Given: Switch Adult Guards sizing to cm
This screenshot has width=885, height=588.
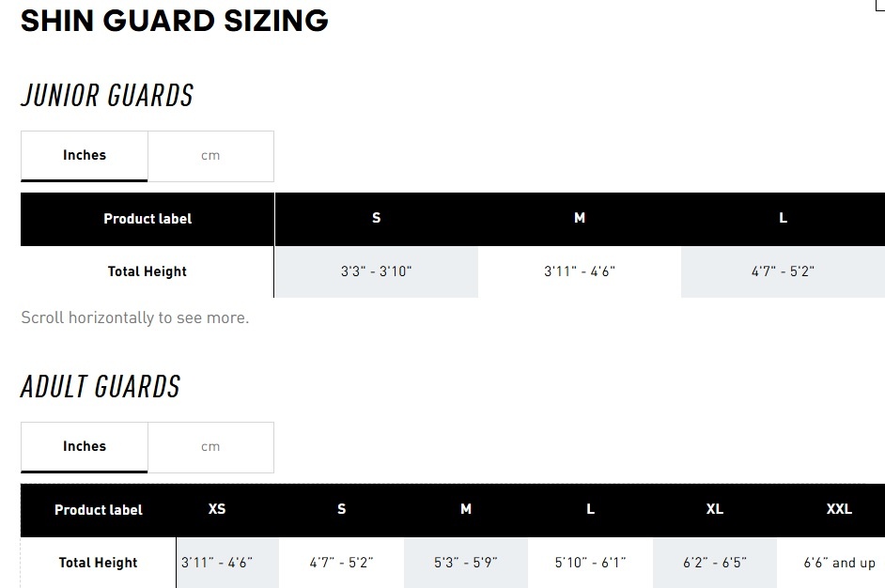Looking at the screenshot, I should pos(210,447).
